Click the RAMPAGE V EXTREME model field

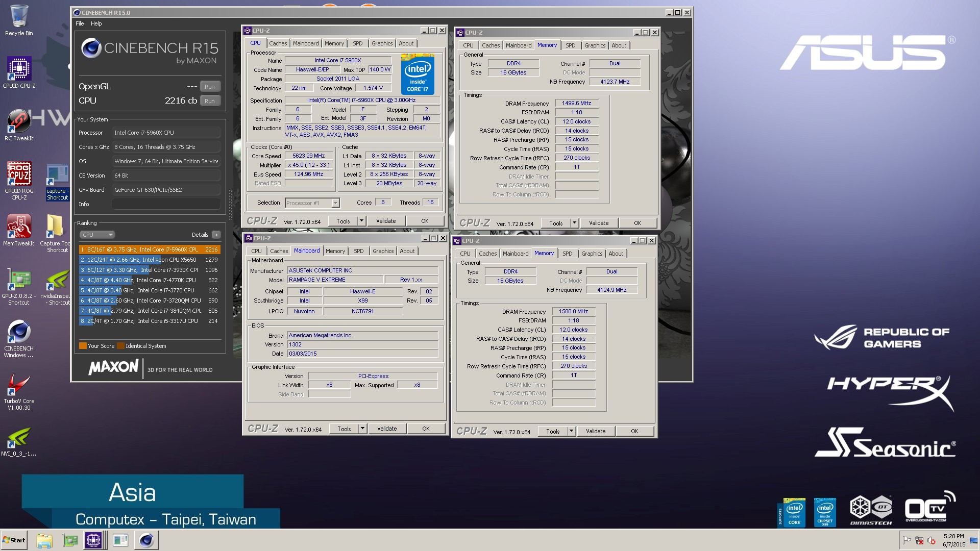[335, 280]
